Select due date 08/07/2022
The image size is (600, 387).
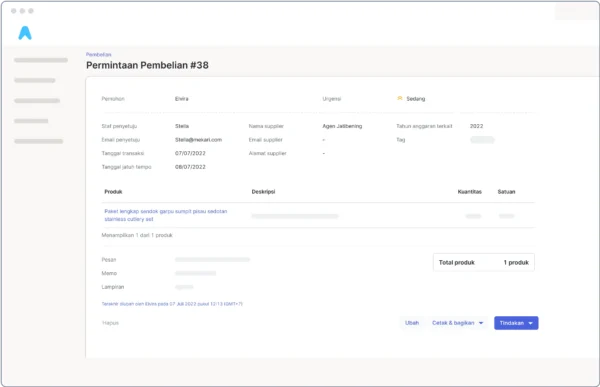click(x=190, y=167)
